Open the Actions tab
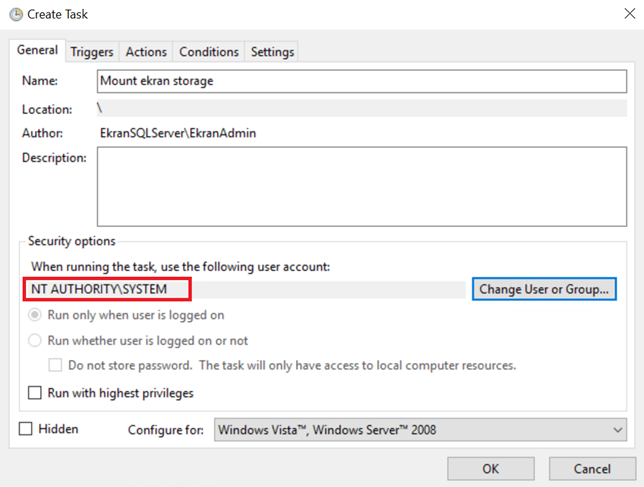This screenshot has width=644, height=487. 146,52
